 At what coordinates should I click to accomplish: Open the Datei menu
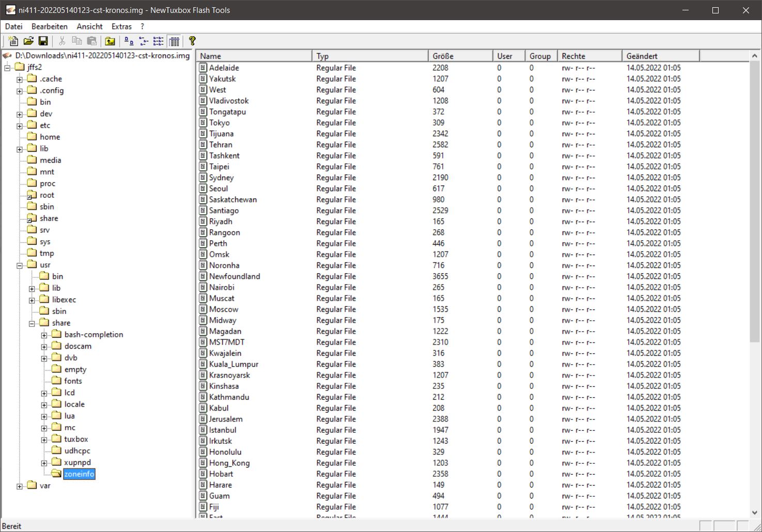pyautogui.click(x=14, y=26)
